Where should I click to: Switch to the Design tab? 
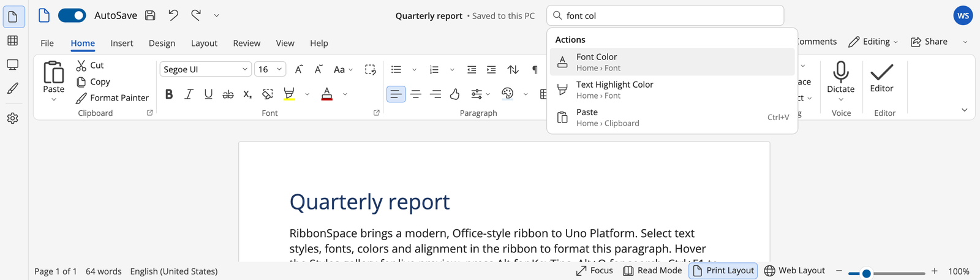coord(162,43)
